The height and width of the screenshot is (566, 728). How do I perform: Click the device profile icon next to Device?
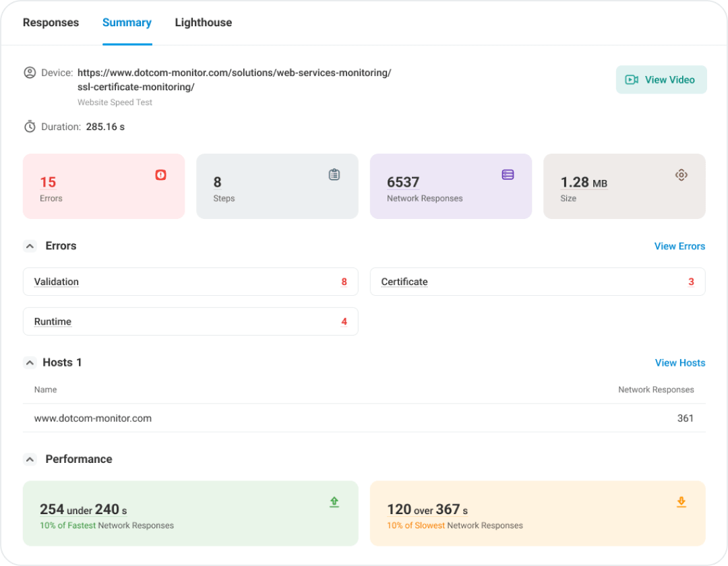coord(30,72)
